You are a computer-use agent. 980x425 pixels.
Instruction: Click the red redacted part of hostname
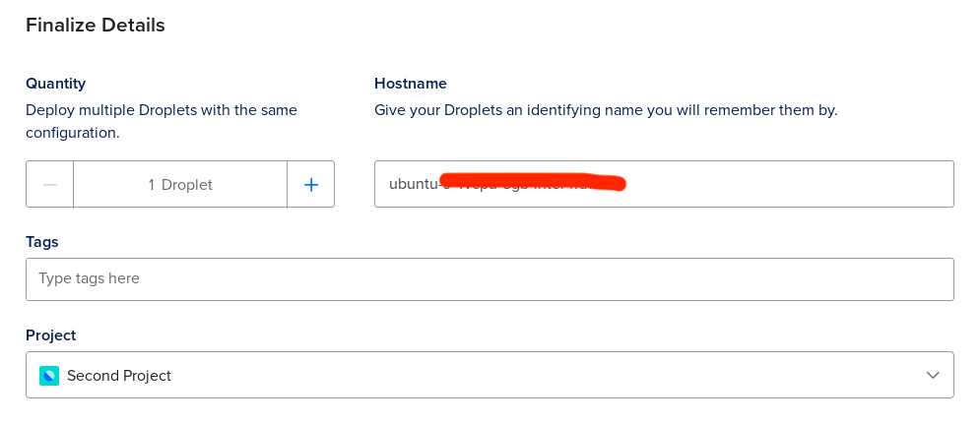click(532, 183)
